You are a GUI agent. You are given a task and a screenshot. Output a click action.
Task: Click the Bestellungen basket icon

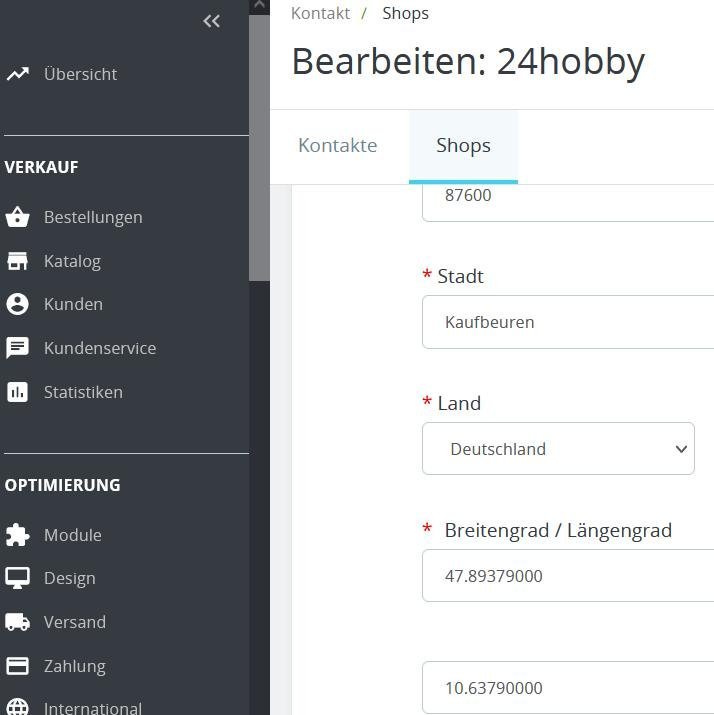17,217
